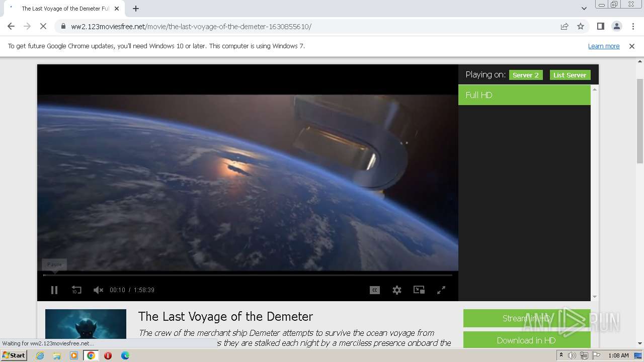Open Windows Start menu
The image size is (644, 362).
click(14, 355)
